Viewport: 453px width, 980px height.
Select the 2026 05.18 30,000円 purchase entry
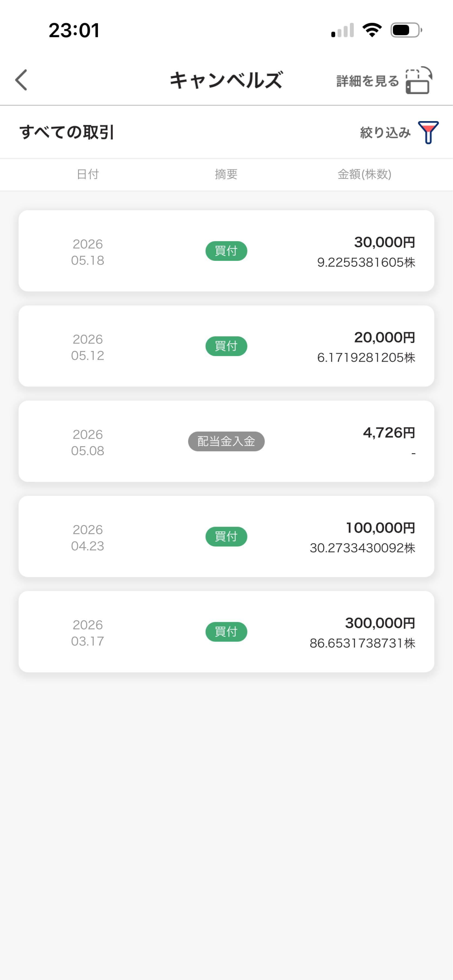pos(226,251)
